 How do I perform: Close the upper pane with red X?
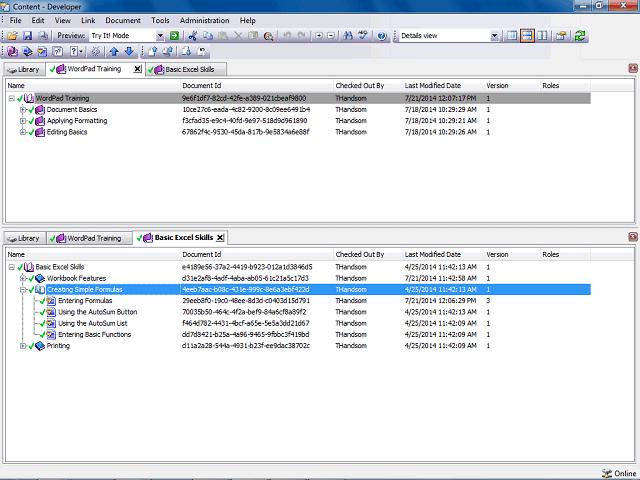tap(633, 68)
